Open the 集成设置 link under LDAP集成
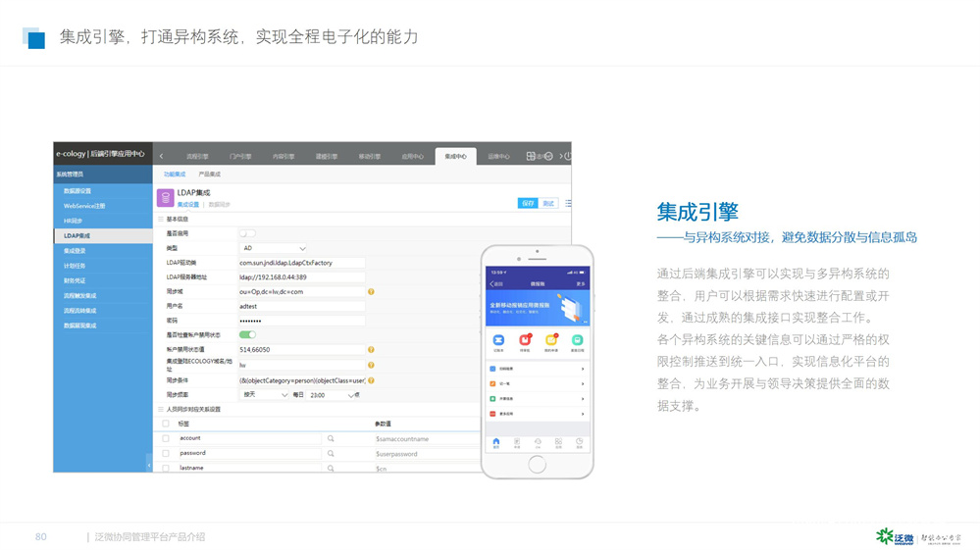980x550 pixels. 187,205
